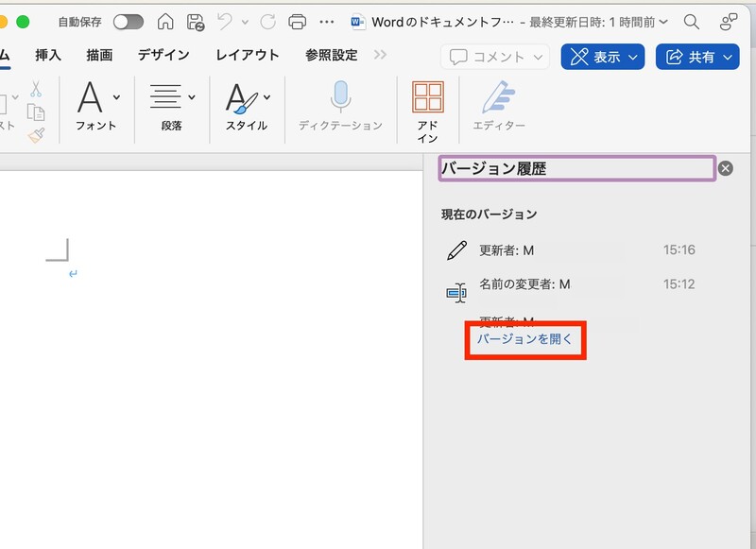
Task: Click the Print icon in title bar
Action: 297,22
